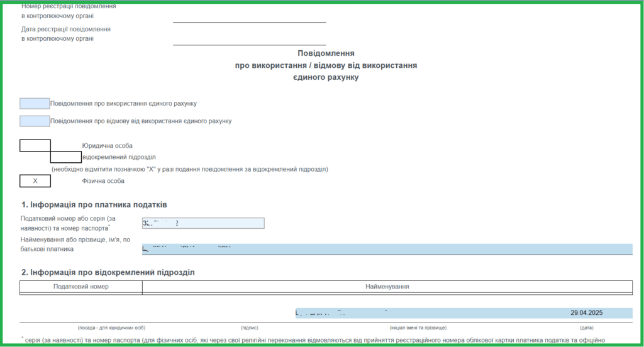Select the note about marking "X" for підрозділ

(x=190, y=169)
